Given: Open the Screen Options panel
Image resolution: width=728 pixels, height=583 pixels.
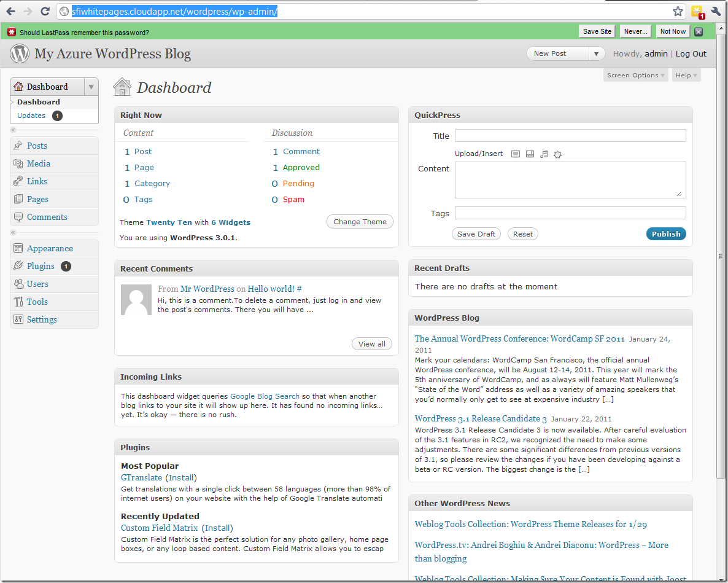Looking at the screenshot, I should coord(635,76).
